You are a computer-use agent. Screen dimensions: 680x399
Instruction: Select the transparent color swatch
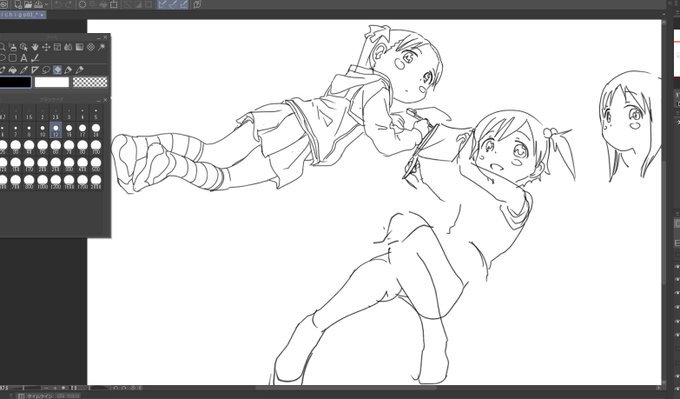[90, 82]
